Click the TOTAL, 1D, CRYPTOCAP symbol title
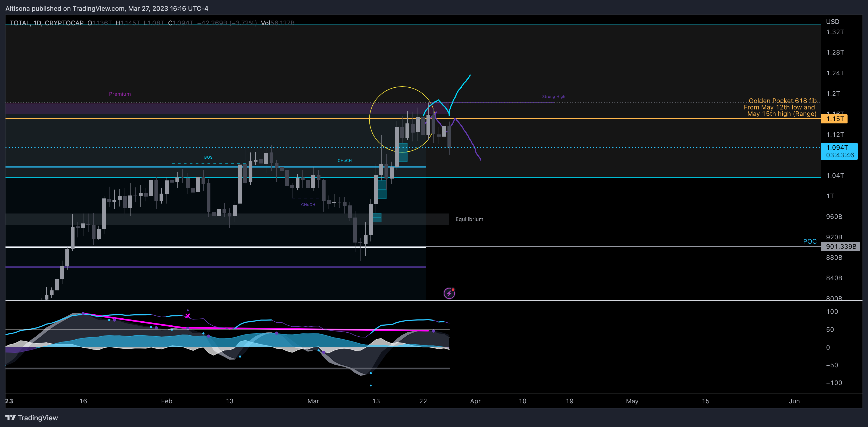 click(x=47, y=23)
